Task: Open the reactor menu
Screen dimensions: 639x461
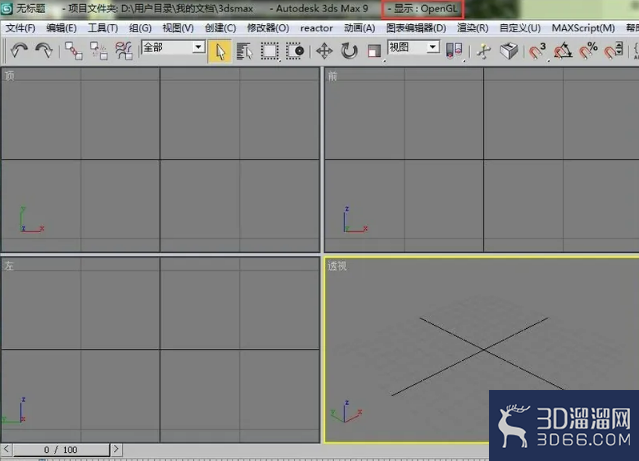Action: click(x=316, y=28)
